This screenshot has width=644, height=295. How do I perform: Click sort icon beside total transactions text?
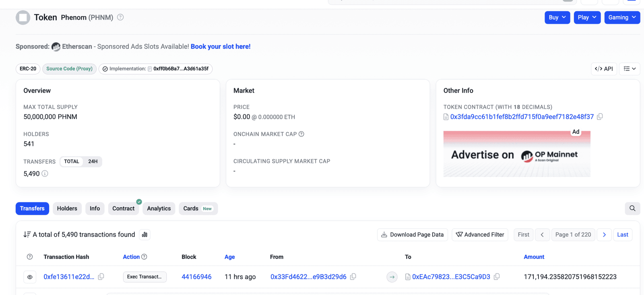click(27, 235)
